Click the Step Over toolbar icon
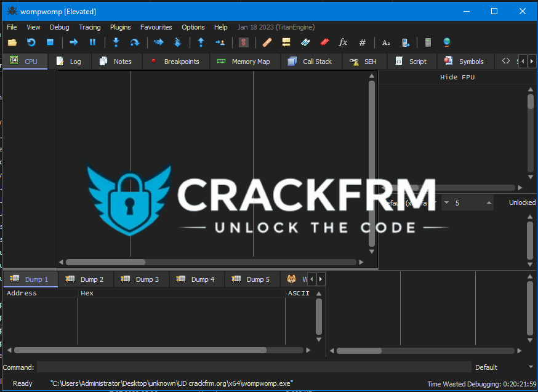This screenshot has width=538, height=392. pos(135,42)
